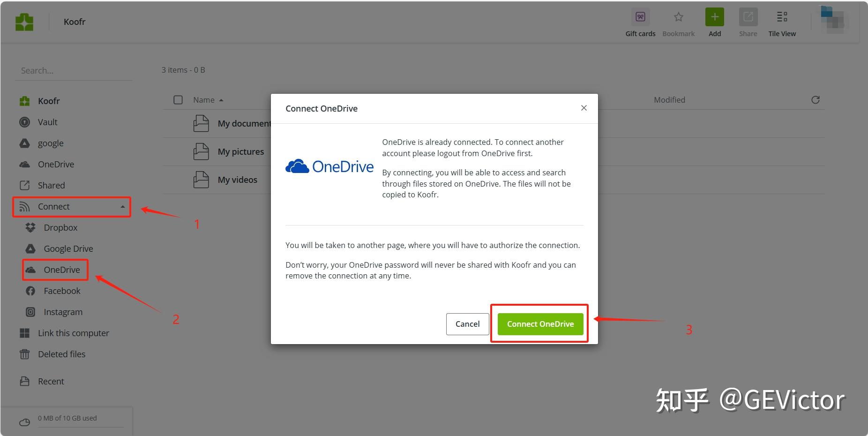Open the Shared section
This screenshot has height=436, width=868.
tap(51, 185)
